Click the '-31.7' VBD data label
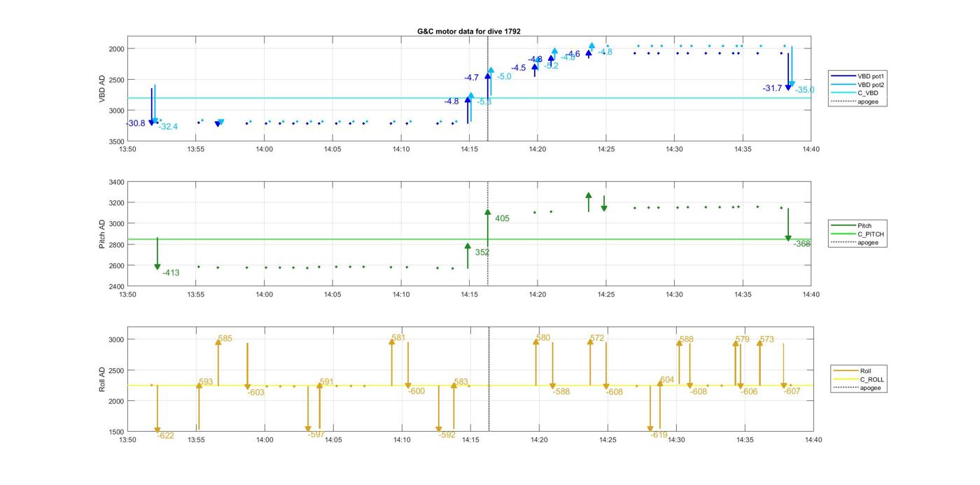980x485 pixels. [x=773, y=88]
